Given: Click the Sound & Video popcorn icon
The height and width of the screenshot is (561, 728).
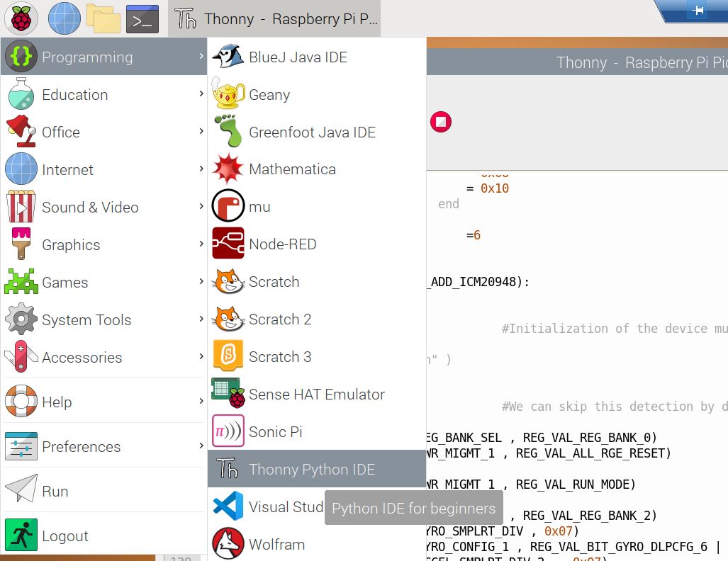Looking at the screenshot, I should tap(21, 207).
